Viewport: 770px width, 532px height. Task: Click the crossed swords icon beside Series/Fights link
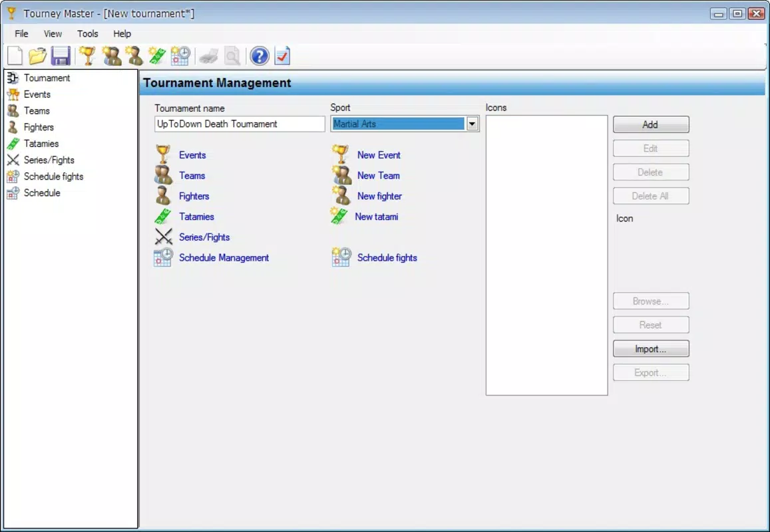163,237
